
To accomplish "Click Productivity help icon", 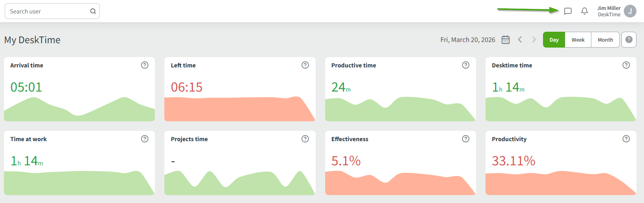I will (x=626, y=139).
